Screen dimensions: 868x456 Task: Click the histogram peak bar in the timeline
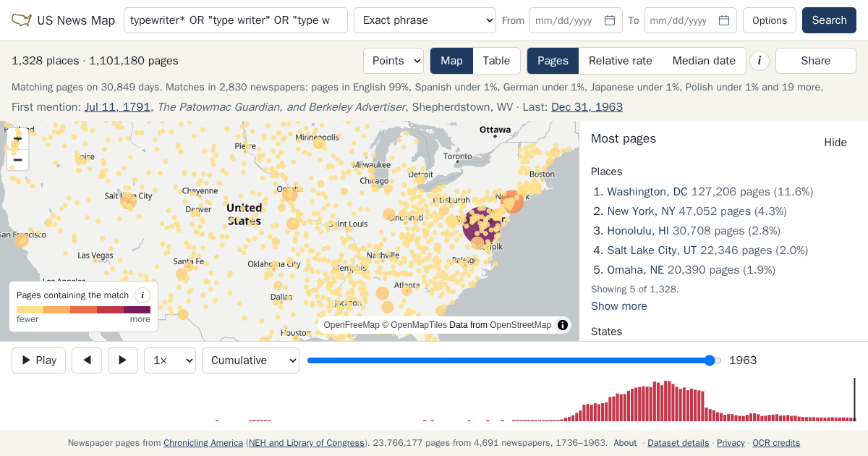666,401
